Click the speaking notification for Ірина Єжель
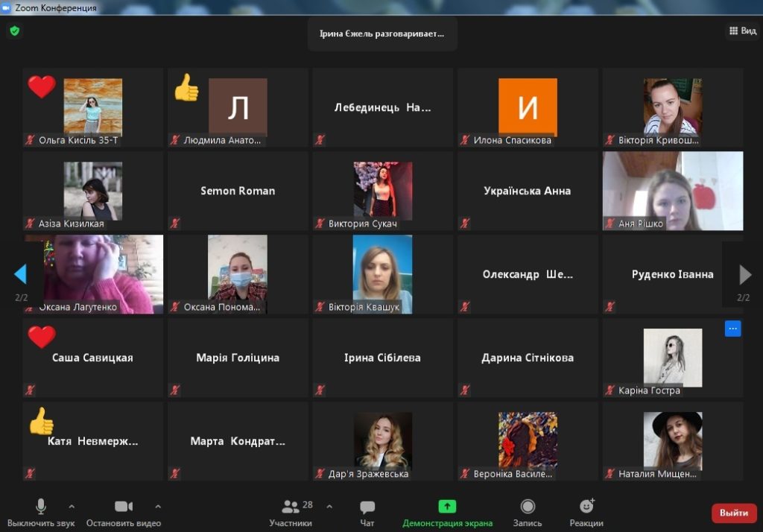 click(382, 34)
